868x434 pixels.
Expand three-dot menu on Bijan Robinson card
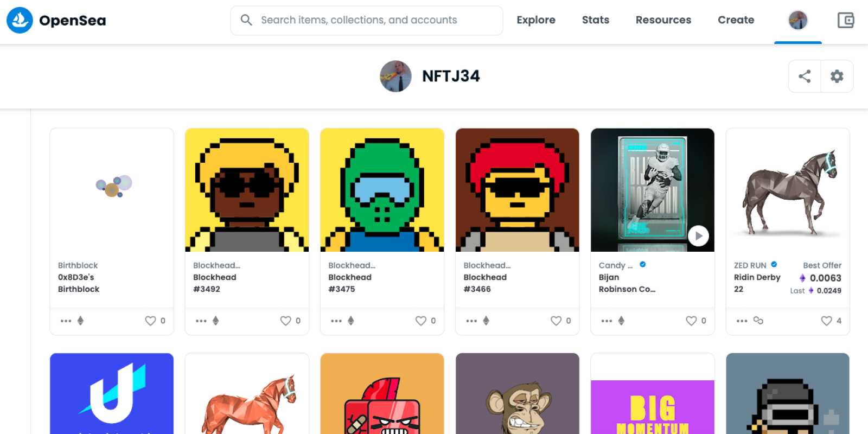(607, 321)
